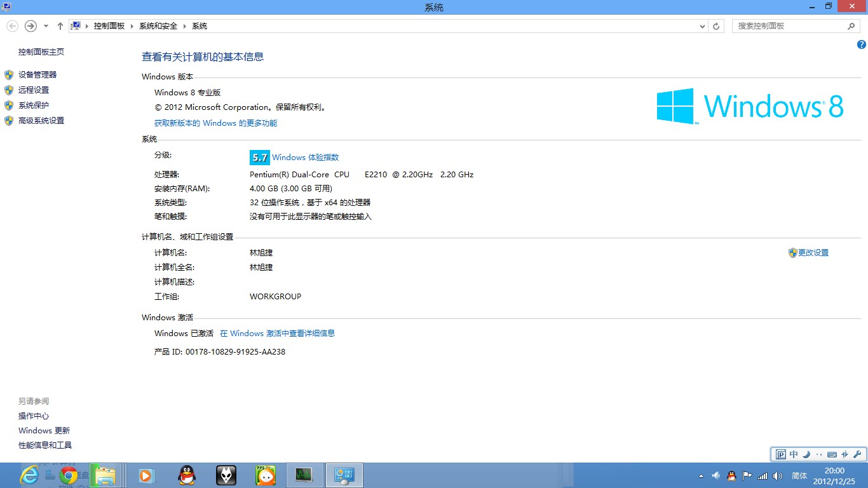This screenshot has width=868, height=488.
Task: Select the product ID 00178-10829-91925-AA238
Action: coord(235,352)
